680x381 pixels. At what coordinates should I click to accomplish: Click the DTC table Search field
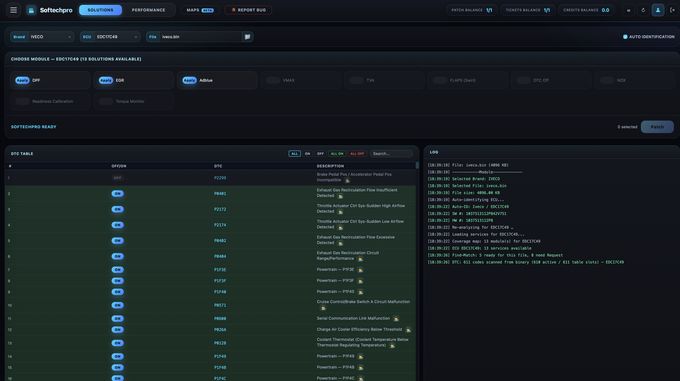[391, 154]
